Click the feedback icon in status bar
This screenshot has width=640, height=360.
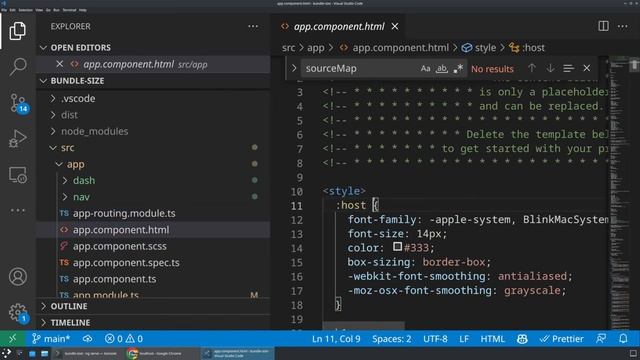point(601,339)
